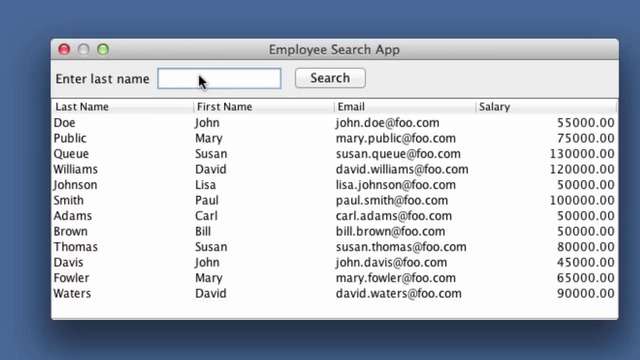Click 'Mary' in the Fowler row
640x360 pixels.
click(209, 278)
